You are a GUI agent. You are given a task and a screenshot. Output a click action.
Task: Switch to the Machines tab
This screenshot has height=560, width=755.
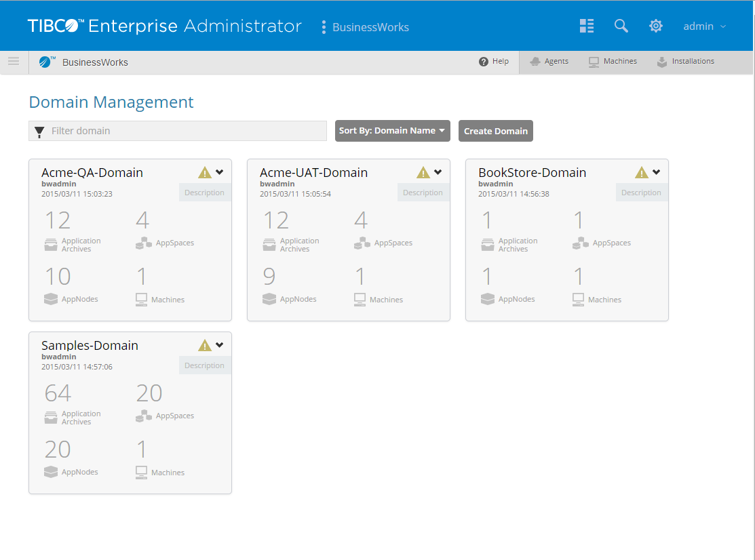pyautogui.click(x=613, y=62)
